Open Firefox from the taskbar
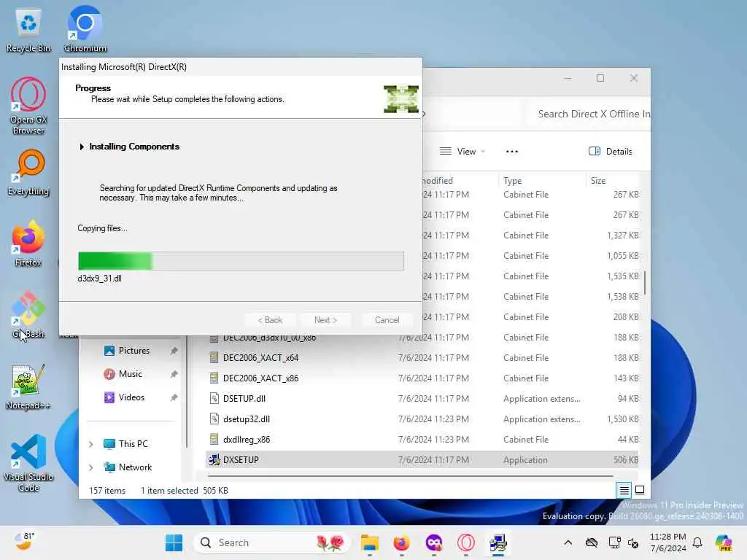 [x=402, y=542]
